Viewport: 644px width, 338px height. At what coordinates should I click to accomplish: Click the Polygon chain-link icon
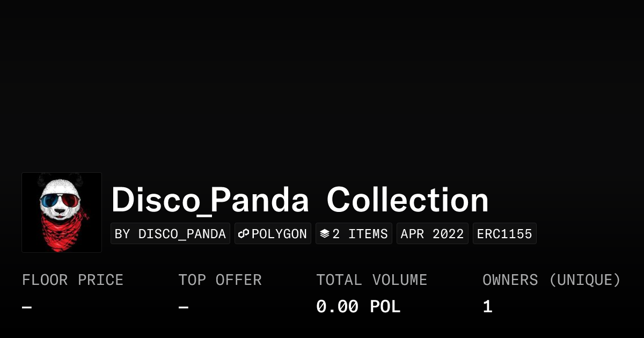[x=244, y=234]
